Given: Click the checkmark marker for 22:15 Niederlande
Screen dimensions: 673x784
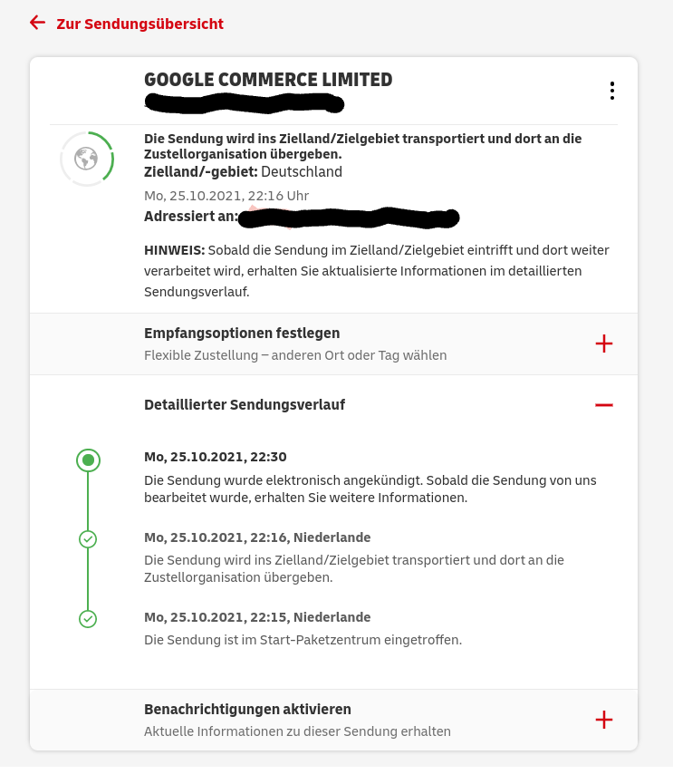Looking at the screenshot, I should [88, 619].
